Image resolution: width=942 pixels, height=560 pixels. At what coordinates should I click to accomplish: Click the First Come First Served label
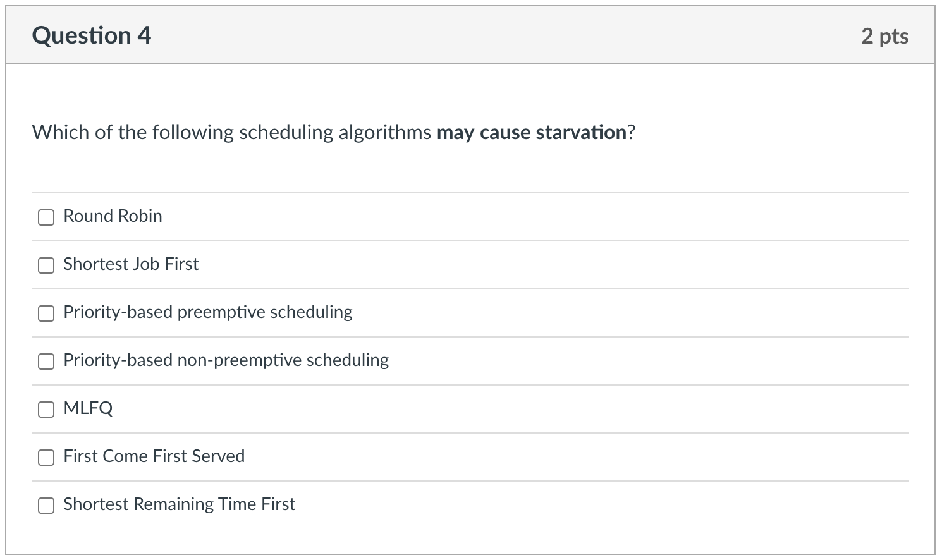[x=154, y=456]
